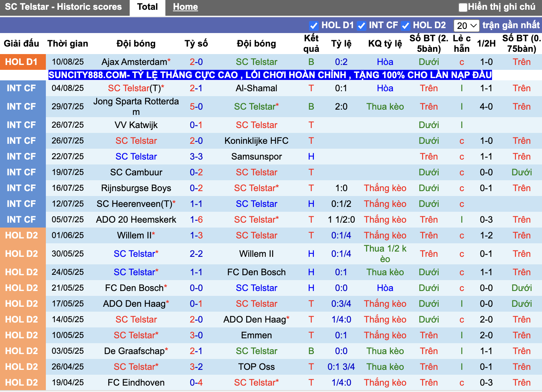Uncheck the HOL D2 league filter
This screenshot has height=392, width=542.
[406, 26]
